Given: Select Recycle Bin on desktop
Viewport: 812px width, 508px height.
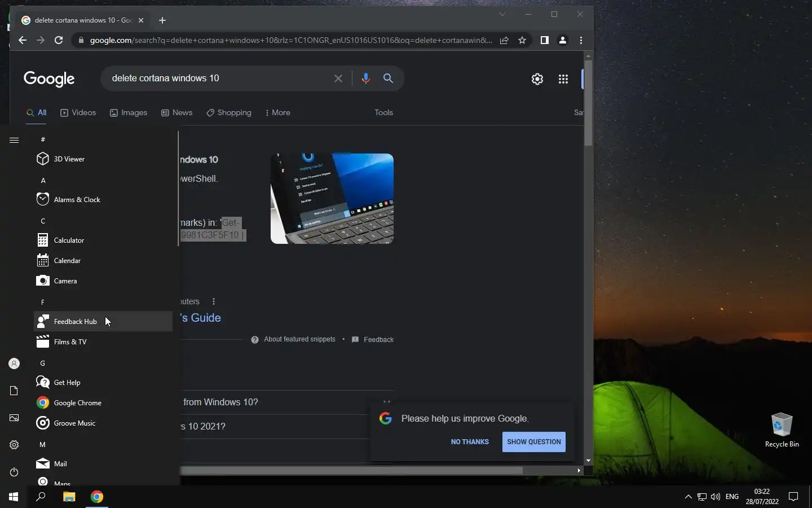Looking at the screenshot, I should point(782,430).
